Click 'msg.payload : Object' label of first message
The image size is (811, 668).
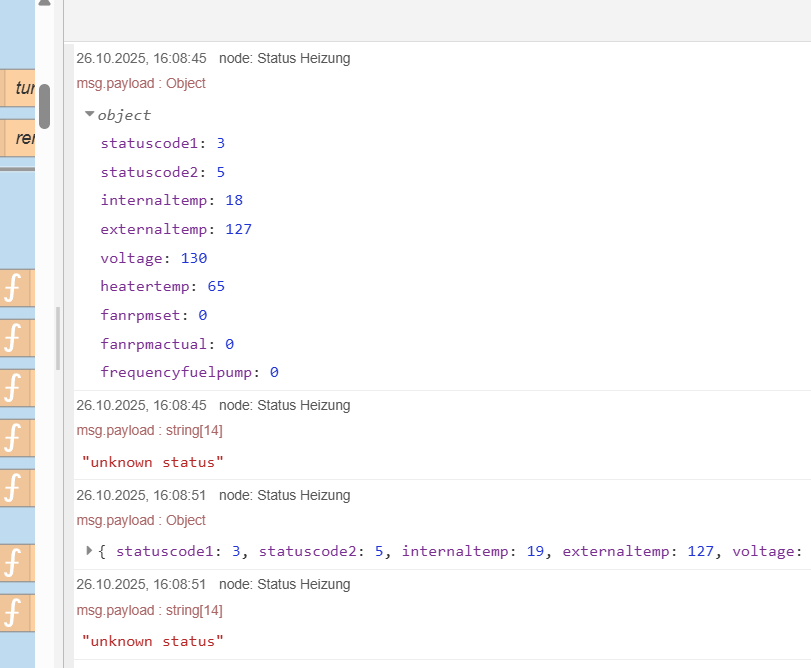[x=141, y=83]
